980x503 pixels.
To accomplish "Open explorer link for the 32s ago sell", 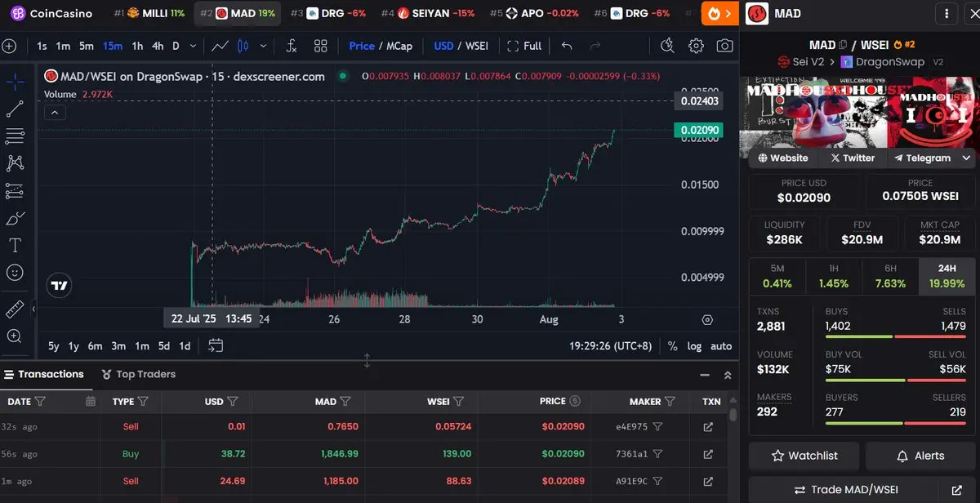I will [708, 426].
